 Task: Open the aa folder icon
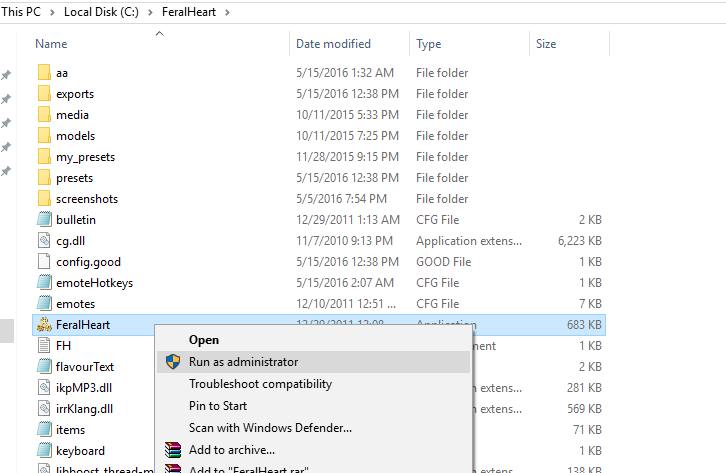(44, 73)
